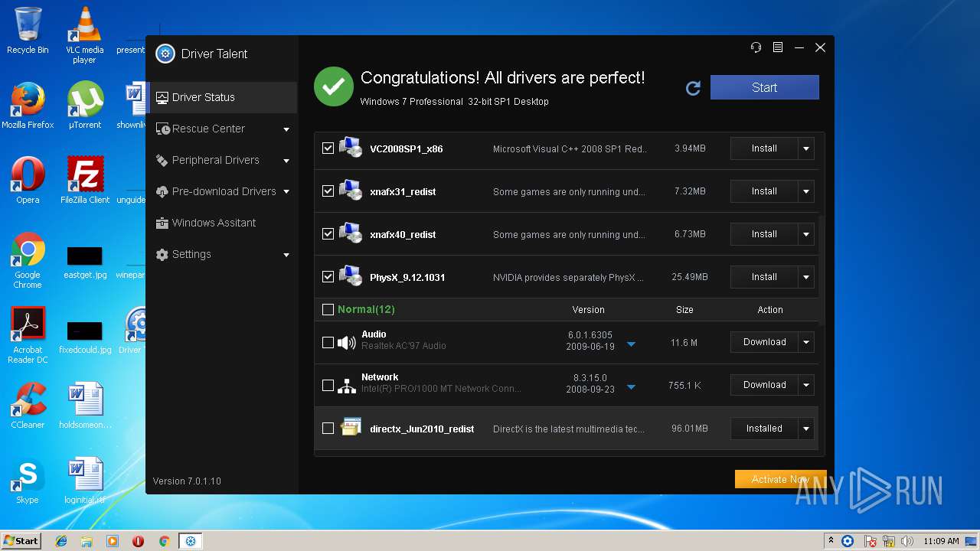The image size is (980, 551).
Task: Select Driver Status in sidebar
Action: 221,97
